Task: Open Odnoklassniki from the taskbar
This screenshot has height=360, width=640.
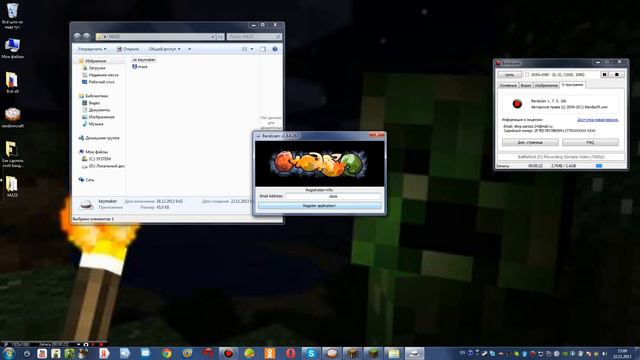Action: point(270,353)
